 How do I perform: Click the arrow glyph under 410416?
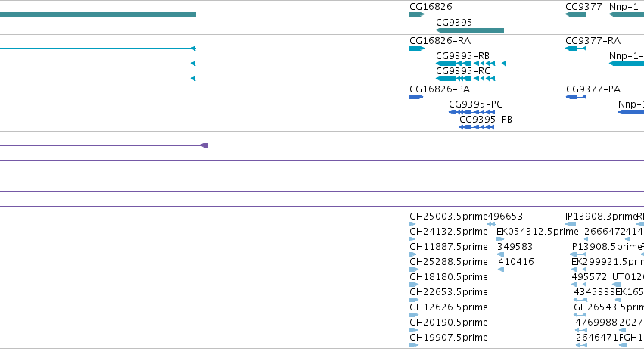pos(501,270)
